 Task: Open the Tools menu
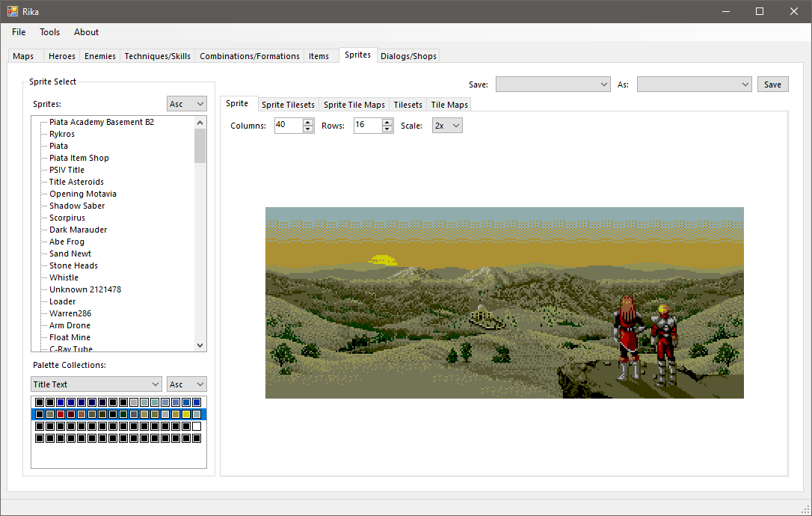point(49,32)
